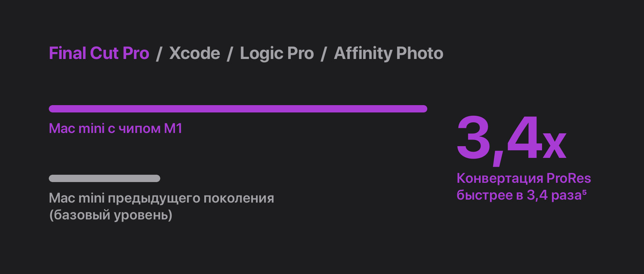Viewport: 644px width, 274px height.
Task: Click the slash between Logic Pro and Affinity Photo
Action: coord(324,54)
